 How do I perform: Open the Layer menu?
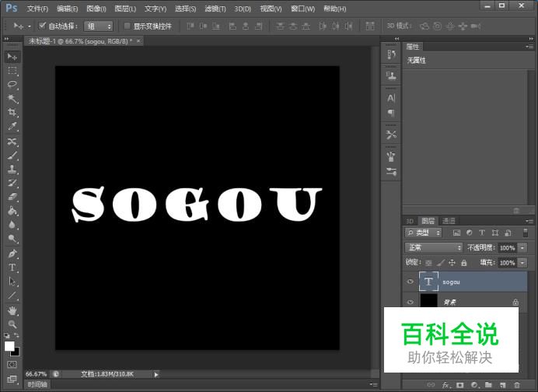click(x=125, y=9)
